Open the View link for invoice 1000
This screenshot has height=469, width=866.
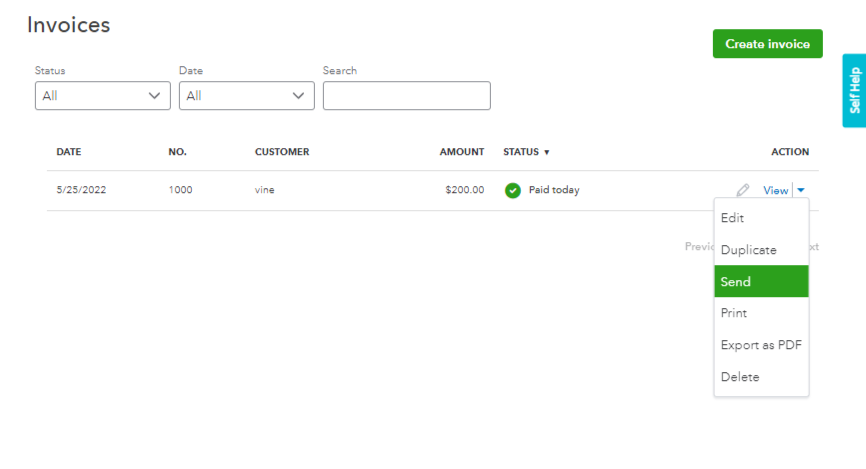pyautogui.click(x=775, y=190)
